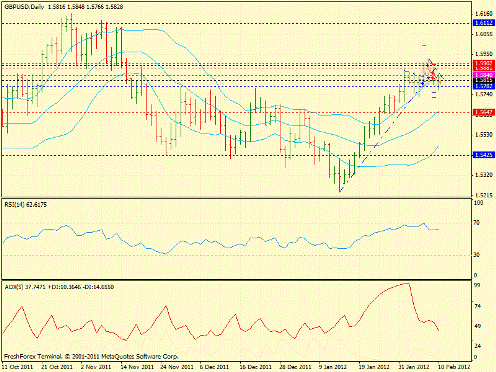This screenshot has width=496, height=372.
Task: Click the 31 Jan 2012 date label
Action: coord(413,367)
